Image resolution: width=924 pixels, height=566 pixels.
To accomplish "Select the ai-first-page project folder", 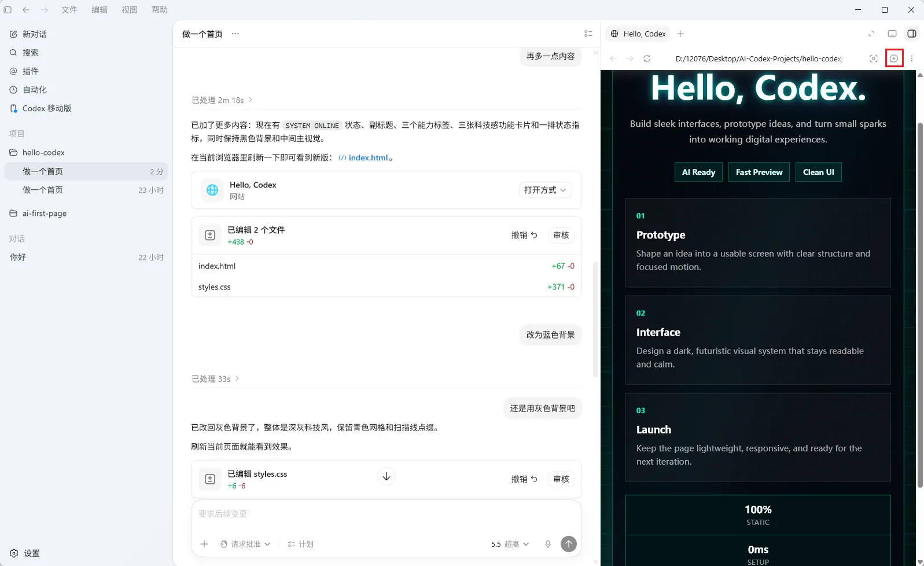I will (x=86, y=214).
